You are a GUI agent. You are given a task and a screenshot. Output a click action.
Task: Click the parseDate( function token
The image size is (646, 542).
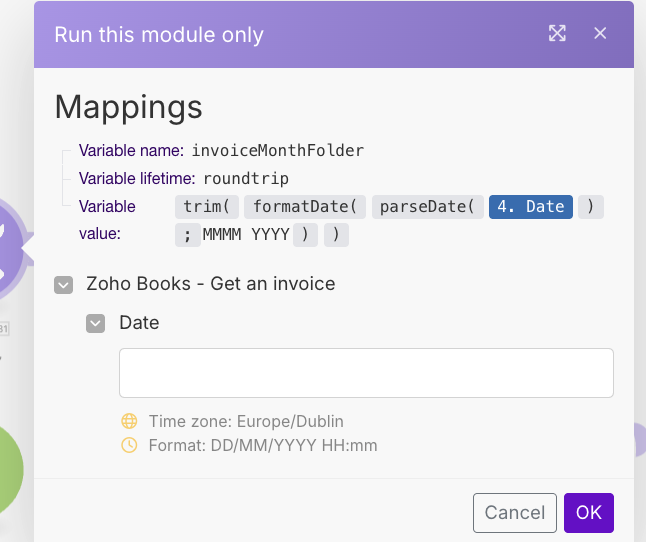428,207
